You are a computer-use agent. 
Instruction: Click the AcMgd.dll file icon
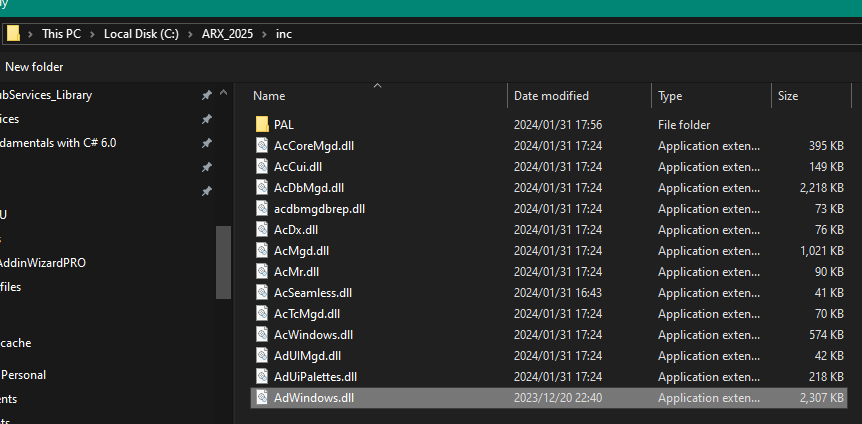point(263,251)
